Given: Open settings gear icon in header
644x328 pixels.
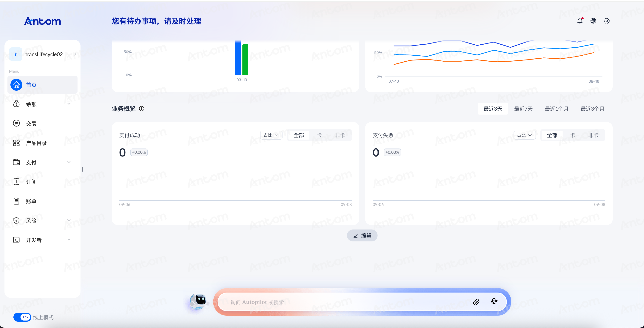Looking at the screenshot, I should 607,21.
